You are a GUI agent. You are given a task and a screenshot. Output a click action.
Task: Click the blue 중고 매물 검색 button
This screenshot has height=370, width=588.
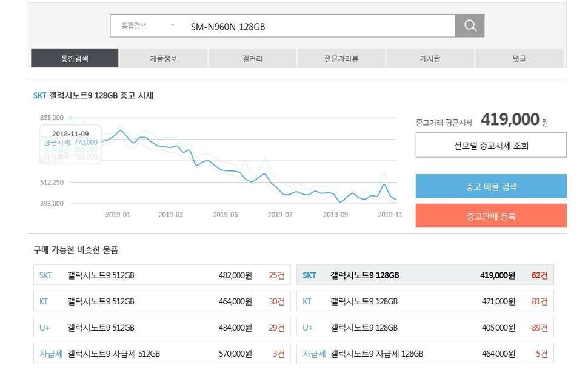pyautogui.click(x=491, y=186)
